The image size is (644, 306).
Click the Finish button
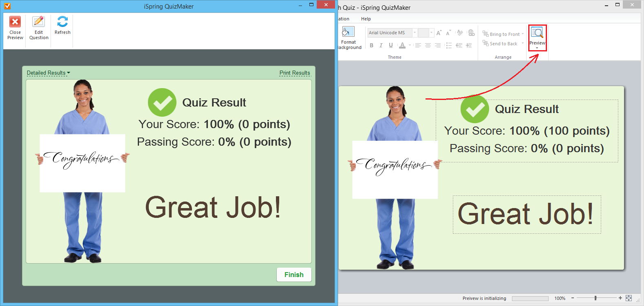294,275
